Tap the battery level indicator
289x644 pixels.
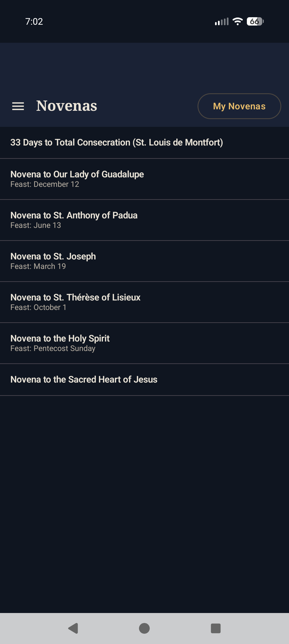pyautogui.click(x=255, y=22)
